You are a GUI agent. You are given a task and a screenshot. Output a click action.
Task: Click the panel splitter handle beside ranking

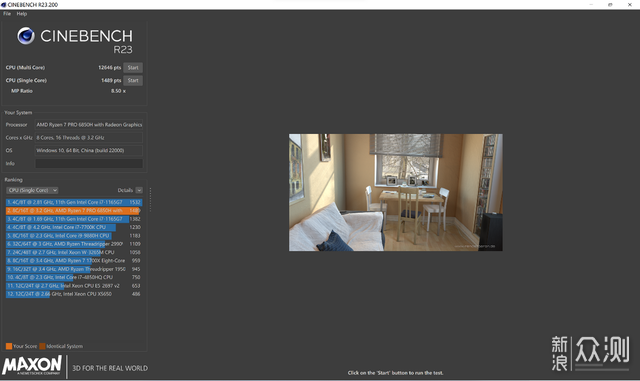pos(151,200)
